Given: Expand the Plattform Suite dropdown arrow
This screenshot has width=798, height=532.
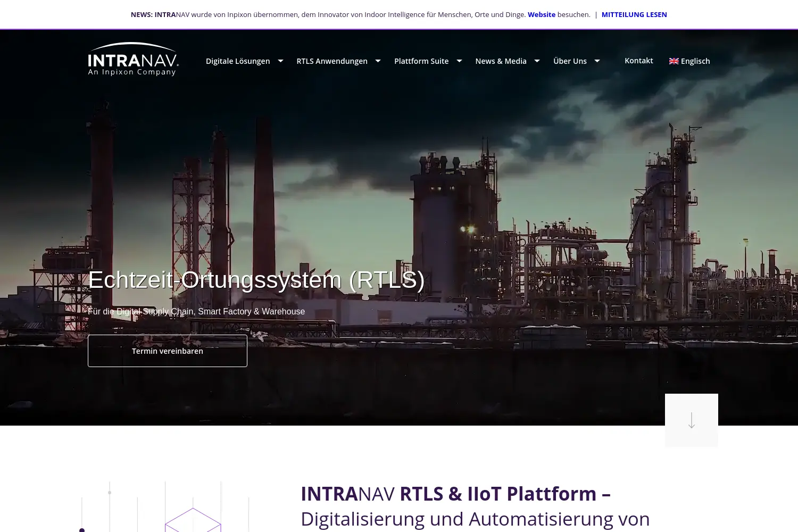Looking at the screenshot, I should click(459, 61).
